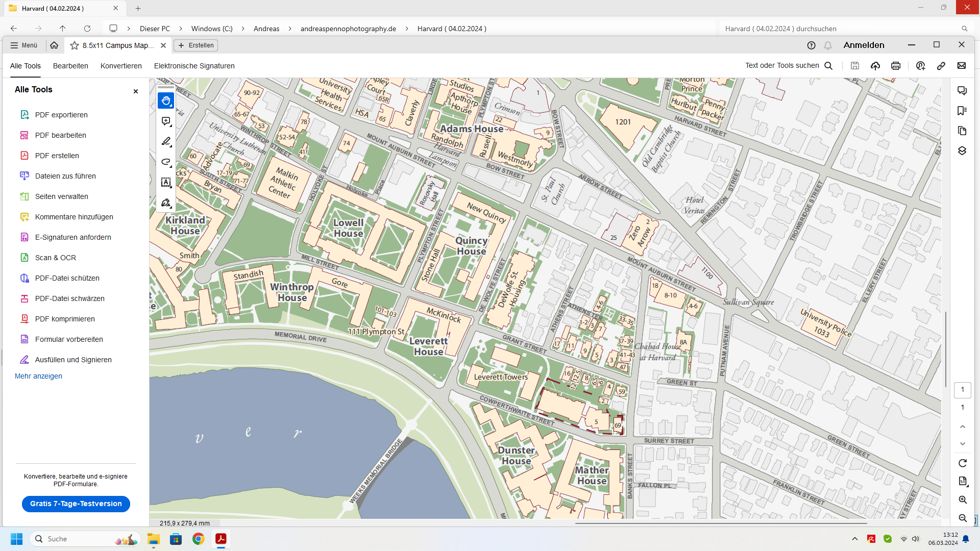This screenshot has width=980, height=551.
Task: Open Chrome from the taskbar
Action: click(199, 539)
